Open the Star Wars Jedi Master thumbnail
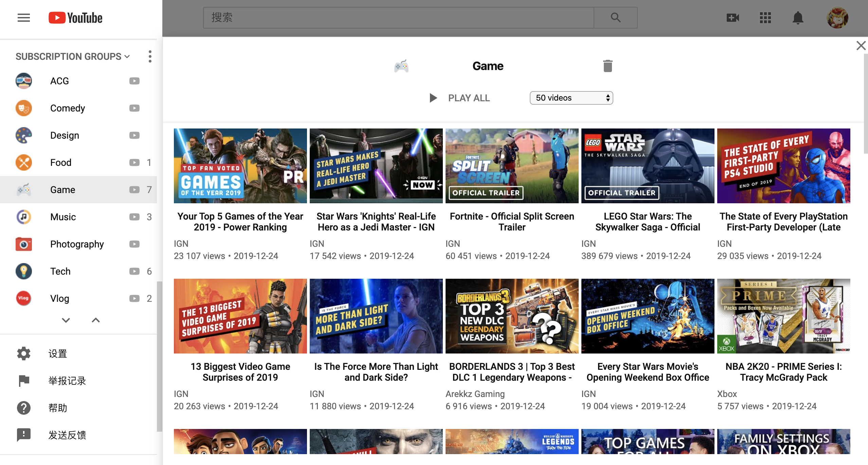The width and height of the screenshot is (868, 465). pyautogui.click(x=376, y=166)
